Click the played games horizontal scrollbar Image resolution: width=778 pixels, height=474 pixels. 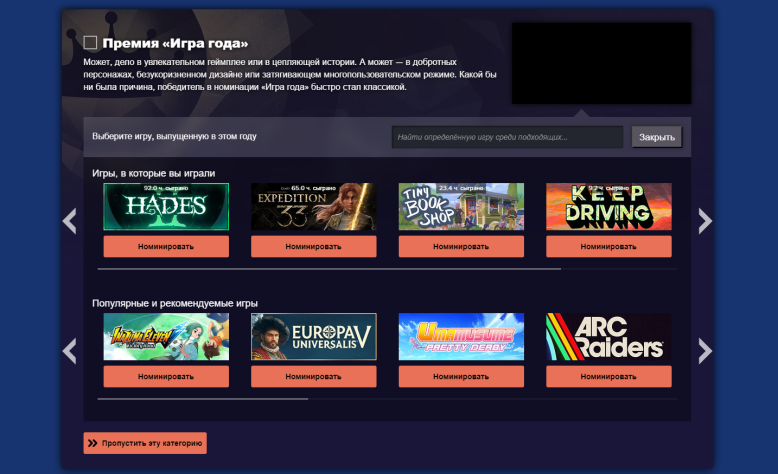click(x=329, y=269)
